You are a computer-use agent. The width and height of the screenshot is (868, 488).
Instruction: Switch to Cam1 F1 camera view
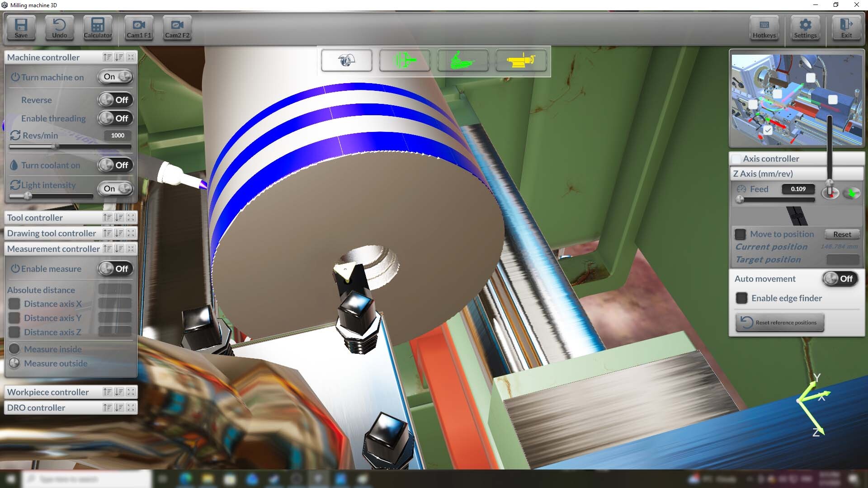point(138,28)
